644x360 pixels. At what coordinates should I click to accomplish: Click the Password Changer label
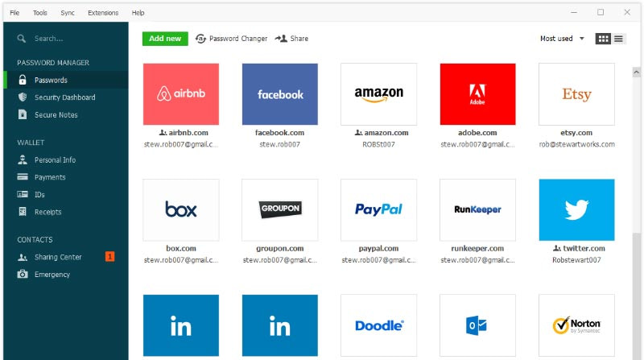(x=238, y=39)
